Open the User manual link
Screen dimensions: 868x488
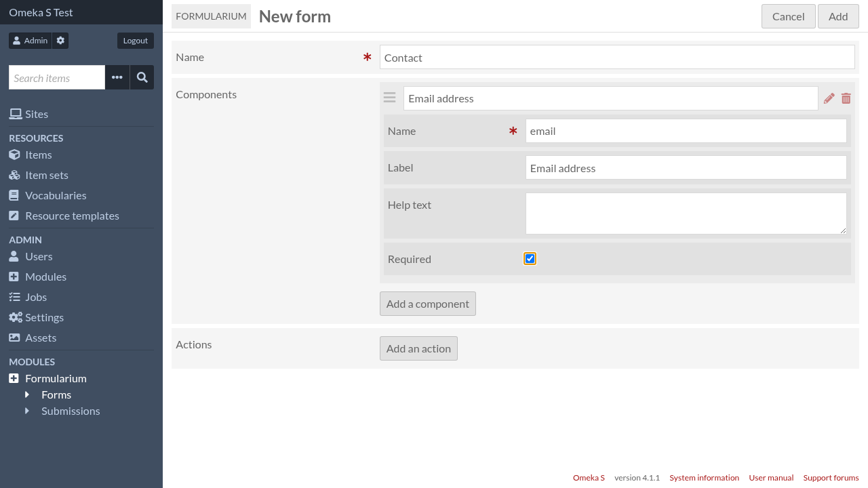(x=771, y=477)
